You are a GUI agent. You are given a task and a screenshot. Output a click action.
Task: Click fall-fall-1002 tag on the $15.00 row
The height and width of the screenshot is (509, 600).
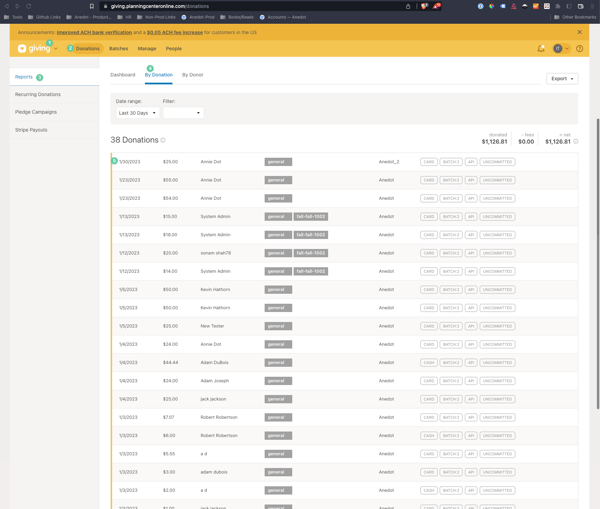311,217
